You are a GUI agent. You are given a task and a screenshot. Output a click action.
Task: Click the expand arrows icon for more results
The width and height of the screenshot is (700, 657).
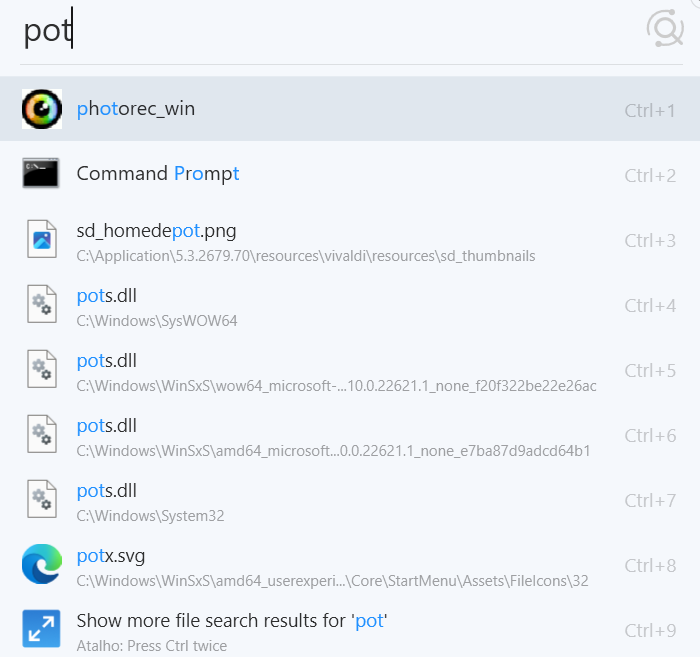(42, 628)
